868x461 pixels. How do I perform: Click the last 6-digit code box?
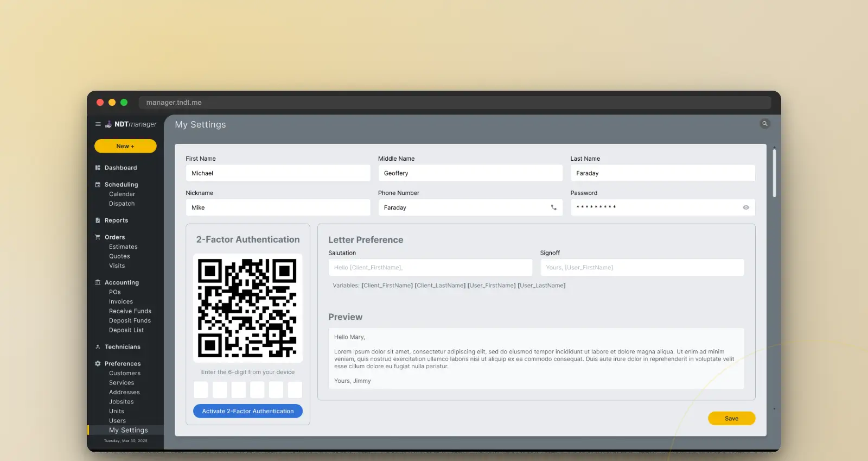pos(295,390)
